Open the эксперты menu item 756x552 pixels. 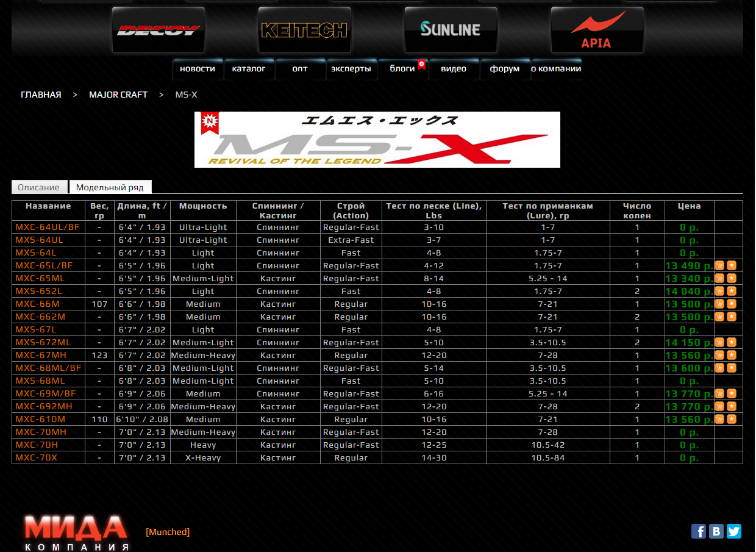(351, 69)
